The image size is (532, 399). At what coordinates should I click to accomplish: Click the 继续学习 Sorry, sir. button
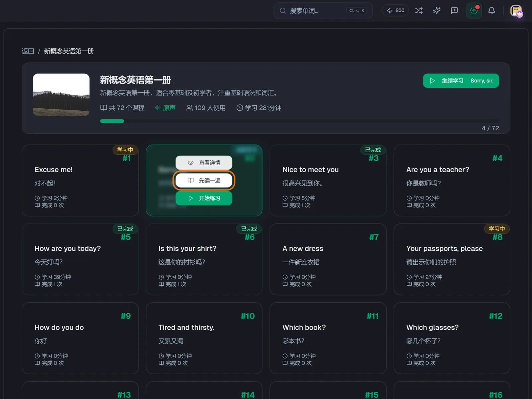(461, 81)
